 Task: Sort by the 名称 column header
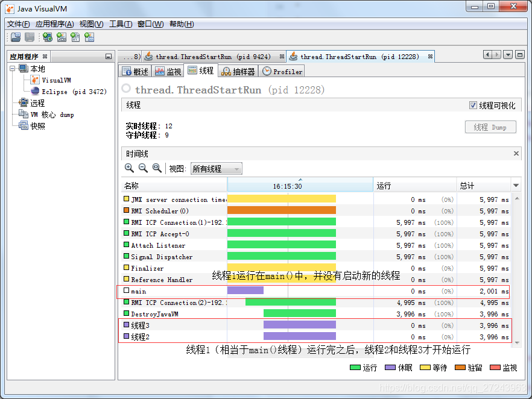[174, 186]
